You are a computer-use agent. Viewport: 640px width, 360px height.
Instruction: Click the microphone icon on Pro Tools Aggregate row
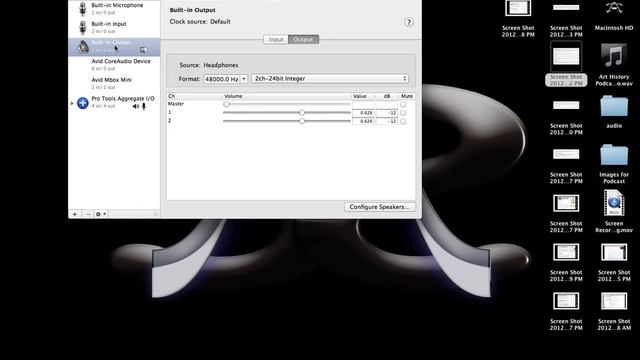(x=144, y=107)
